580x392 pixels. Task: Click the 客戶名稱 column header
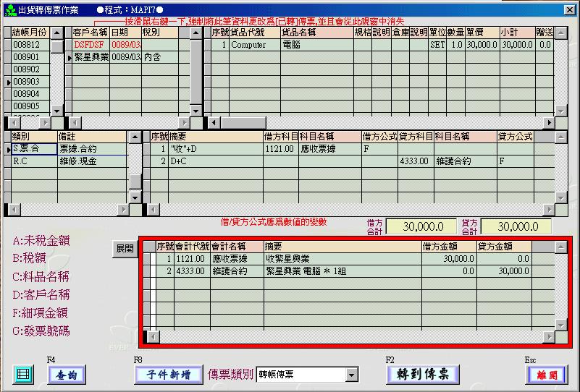[x=90, y=33]
